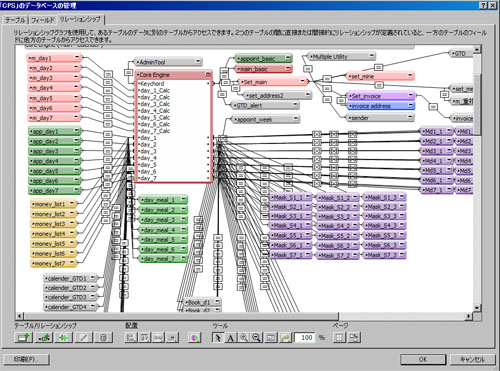Toggle the AdminTool table display button

pyautogui.click(x=198, y=61)
